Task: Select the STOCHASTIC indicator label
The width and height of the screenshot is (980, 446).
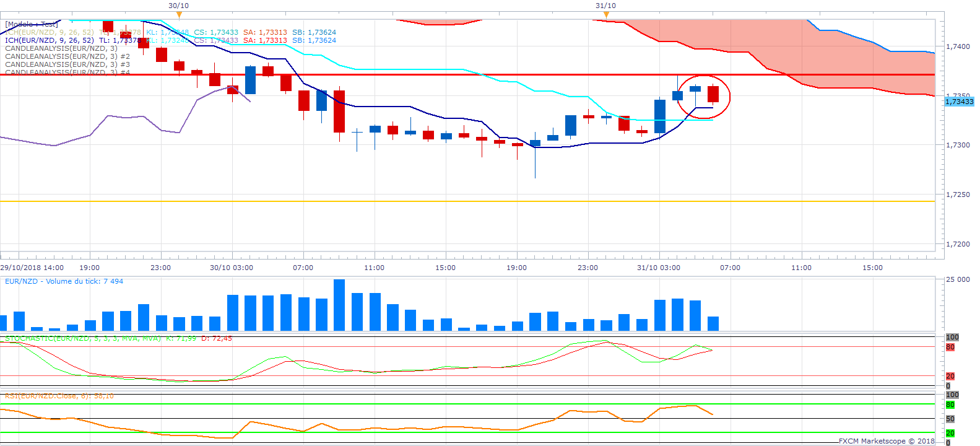Action: tap(118, 338)
